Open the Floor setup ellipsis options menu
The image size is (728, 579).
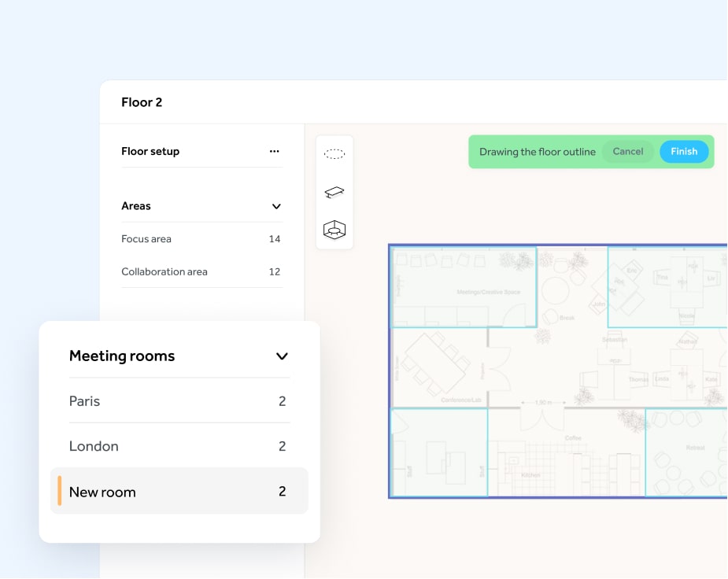(x=274, y=151)
